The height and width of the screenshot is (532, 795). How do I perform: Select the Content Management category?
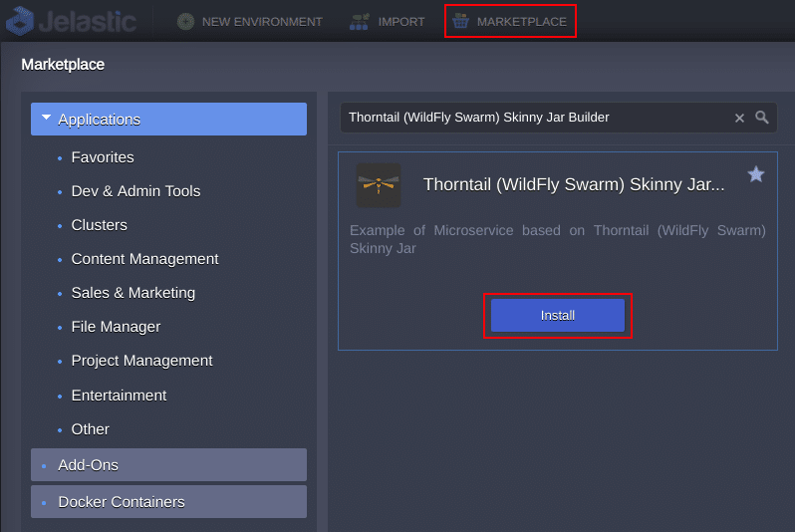[x=144, y=259]
